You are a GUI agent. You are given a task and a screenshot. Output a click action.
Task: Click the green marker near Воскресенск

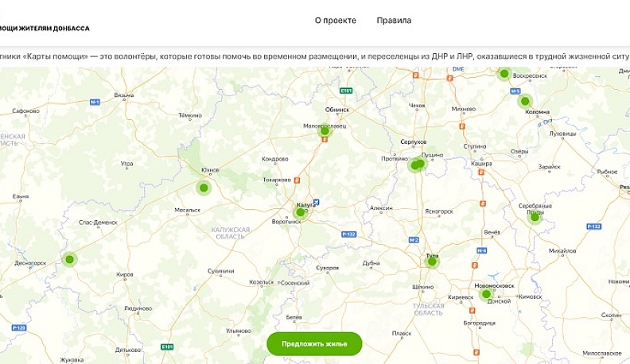click(x=504, y=74)
